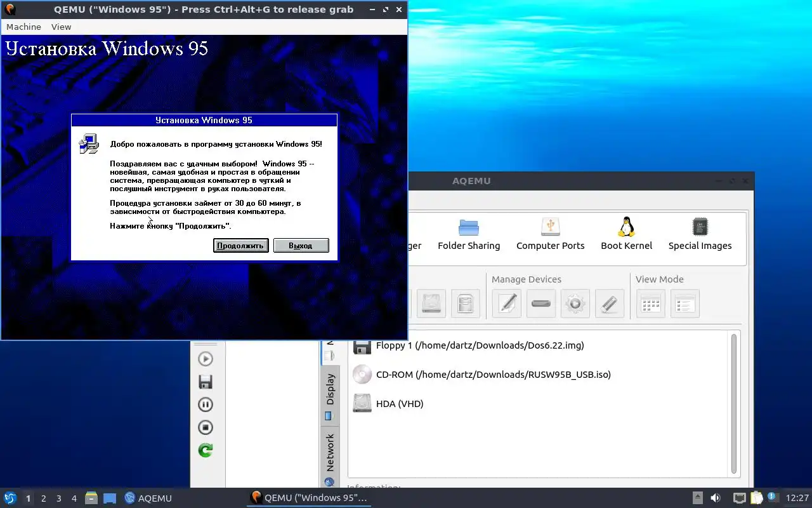Open the file manager from the taskbar
This screenshot has width=812, height=508.
[x=91, y=498]
